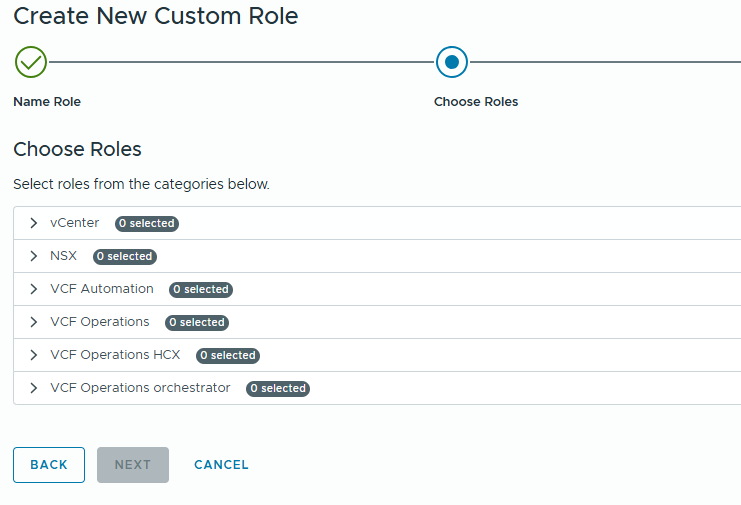The image size is (741, 505).
Task: Click the green checkmark Name Role step icon
Action: click(31, 62)
